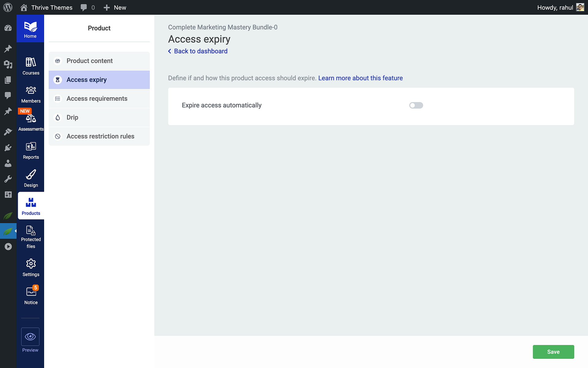
Task: Open the New item dropdown in admin bar
Action: coord(115,7)
